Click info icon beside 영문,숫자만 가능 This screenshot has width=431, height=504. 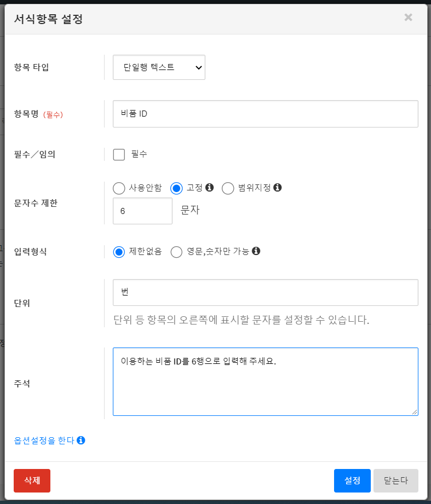coord(256,252)
